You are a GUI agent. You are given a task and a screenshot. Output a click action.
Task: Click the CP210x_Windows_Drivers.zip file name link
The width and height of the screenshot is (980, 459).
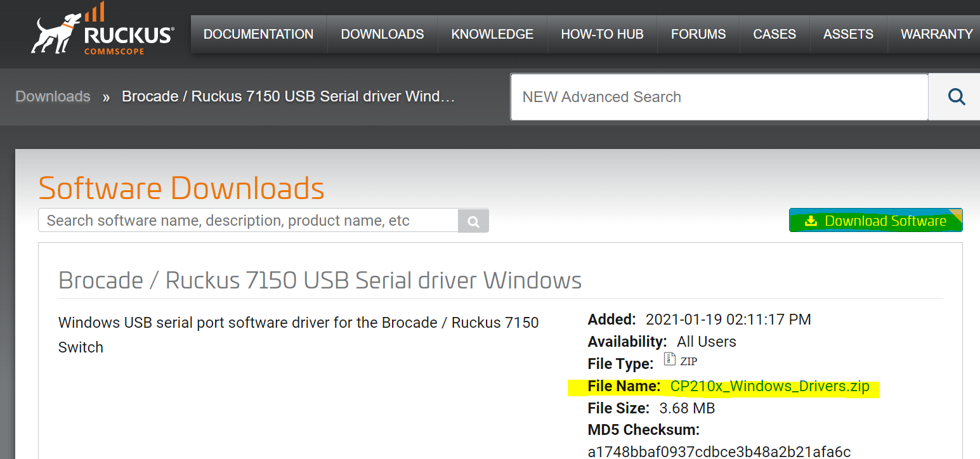pos(770,386)
